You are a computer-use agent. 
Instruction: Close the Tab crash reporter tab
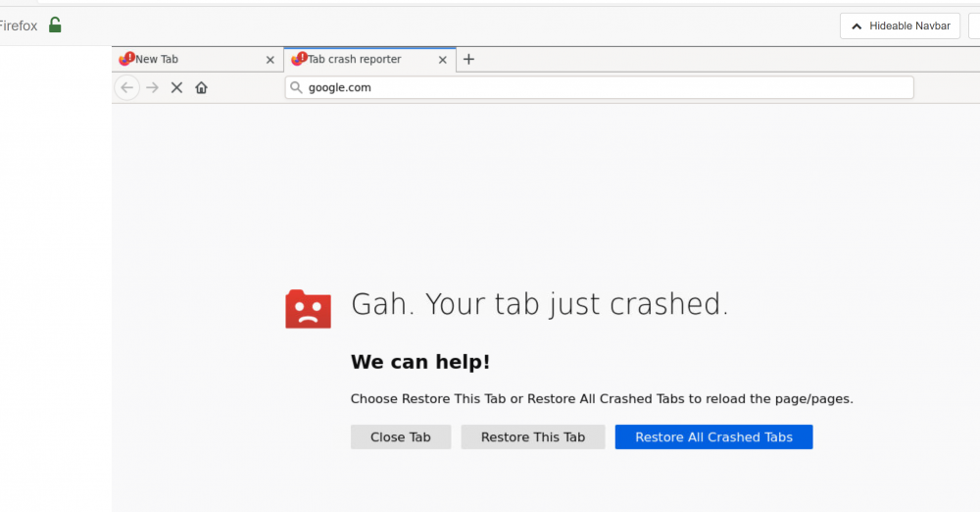[443, 60]
